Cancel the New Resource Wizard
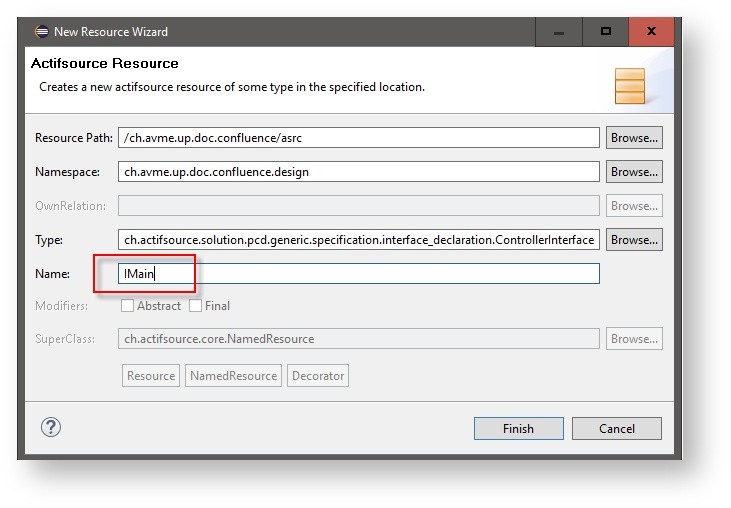This screenshot has height=508, width=731. [x=616, y=428]
